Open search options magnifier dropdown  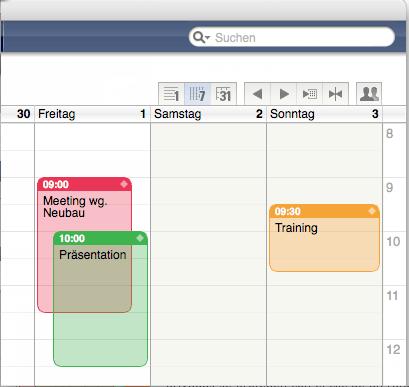(x=201, y=37)
